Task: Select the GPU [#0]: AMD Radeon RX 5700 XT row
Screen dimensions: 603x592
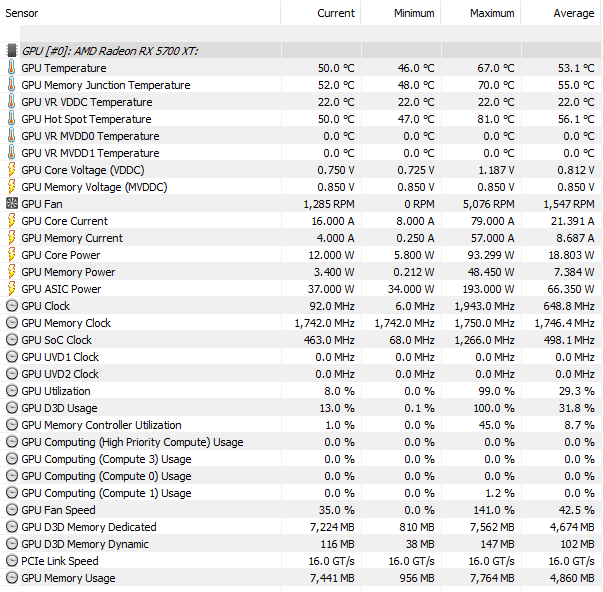Action: click(302, 51)
